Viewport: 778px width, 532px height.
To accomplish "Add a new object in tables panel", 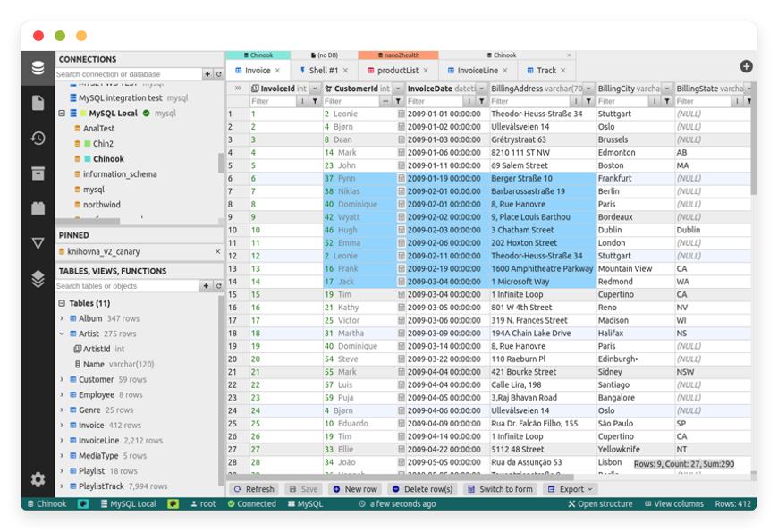I will pyautogui.click(x=206, y=286).
